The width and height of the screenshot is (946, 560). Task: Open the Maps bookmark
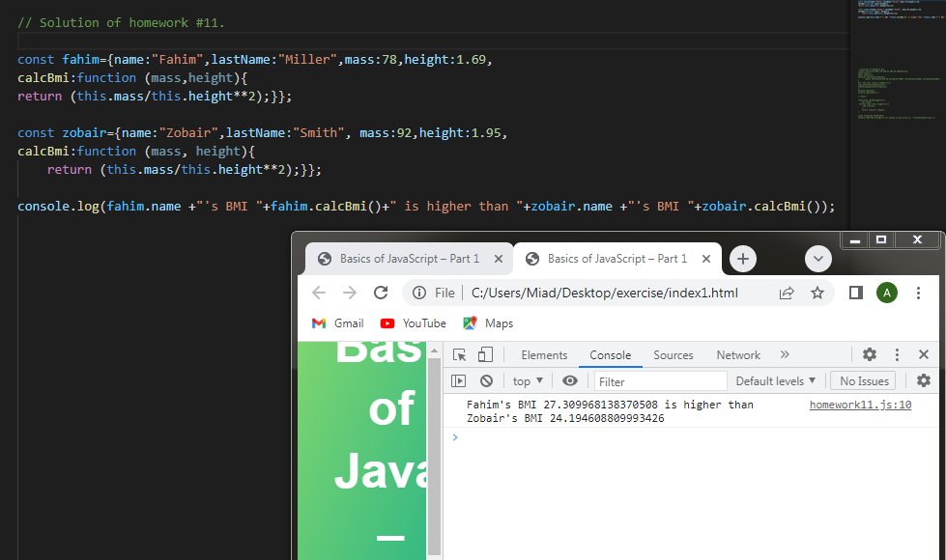(x=488, y=323)
